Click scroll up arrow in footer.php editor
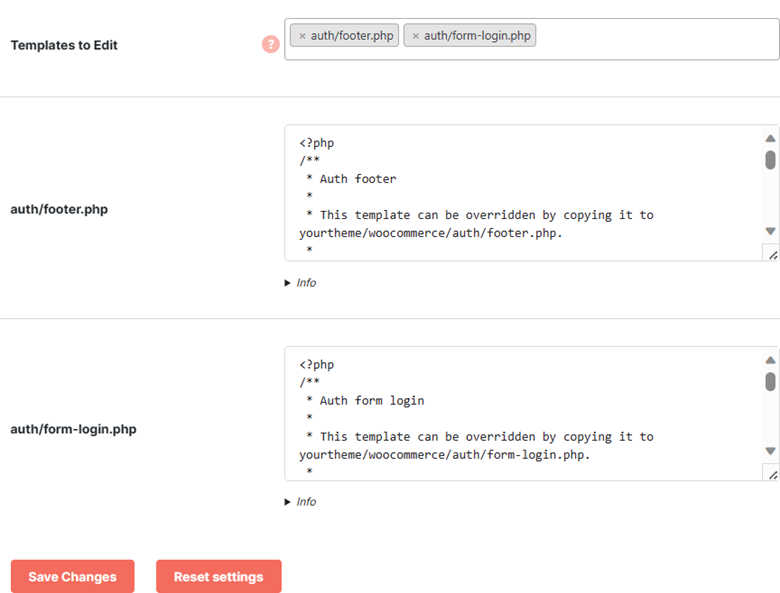 (x=770, y=138)
